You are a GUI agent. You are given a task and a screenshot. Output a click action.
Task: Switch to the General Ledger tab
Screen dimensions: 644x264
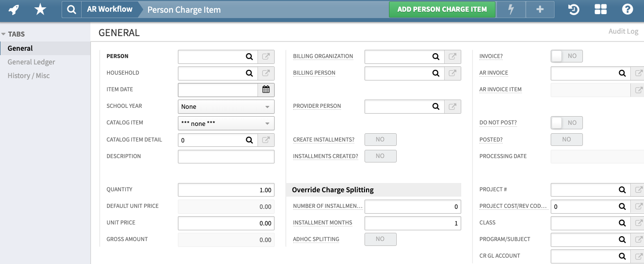click(31, 62)
